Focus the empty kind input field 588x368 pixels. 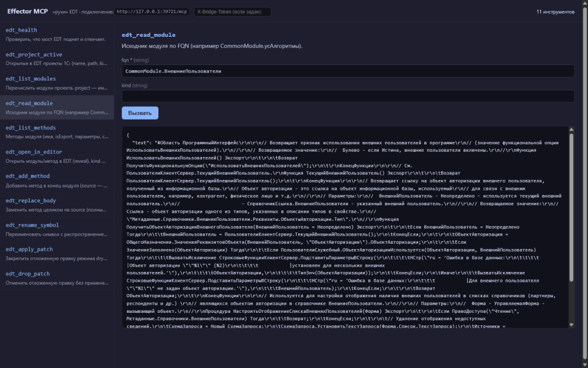click(x=348, y=96)
